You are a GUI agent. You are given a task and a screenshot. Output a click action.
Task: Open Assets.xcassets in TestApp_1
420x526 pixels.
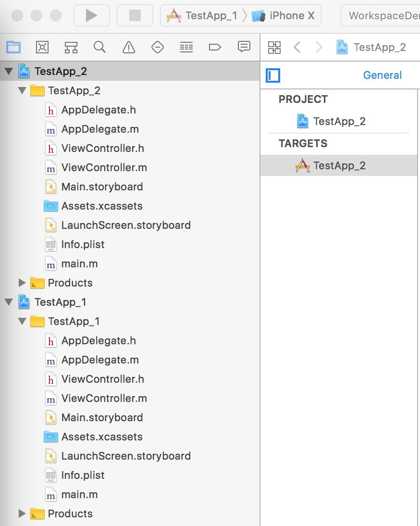pos(130,437)
